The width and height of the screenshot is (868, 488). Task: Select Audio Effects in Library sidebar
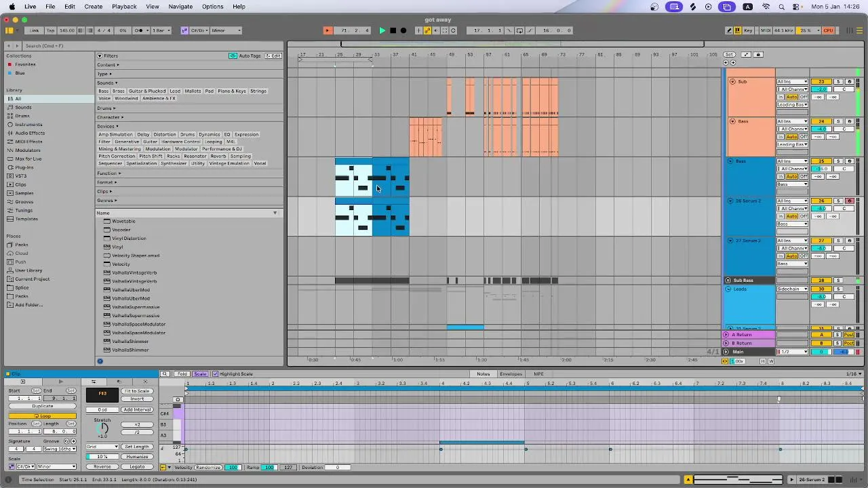[30, 133]
